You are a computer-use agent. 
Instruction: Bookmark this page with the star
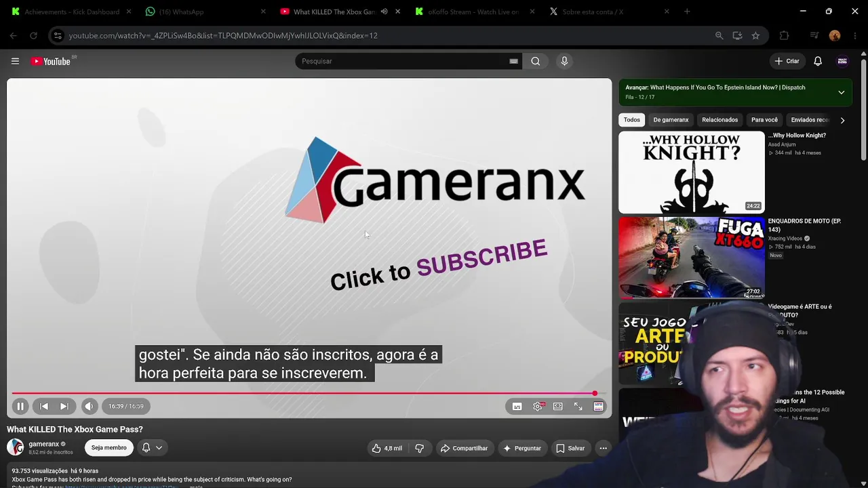point(755,36)
